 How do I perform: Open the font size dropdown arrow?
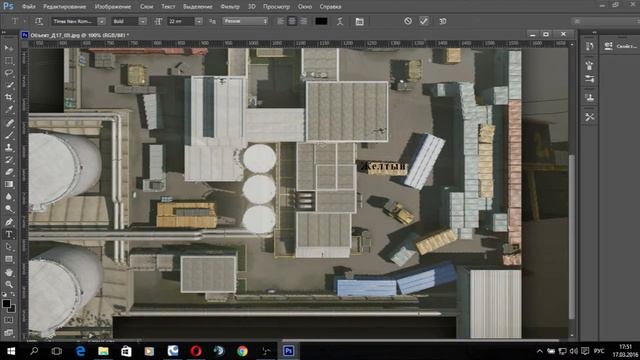pos(198,21)
